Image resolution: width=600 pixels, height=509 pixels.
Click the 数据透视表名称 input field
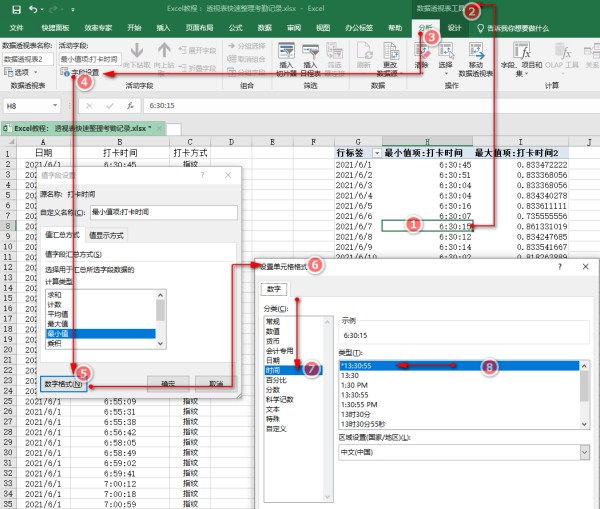[x=28, y=59]
